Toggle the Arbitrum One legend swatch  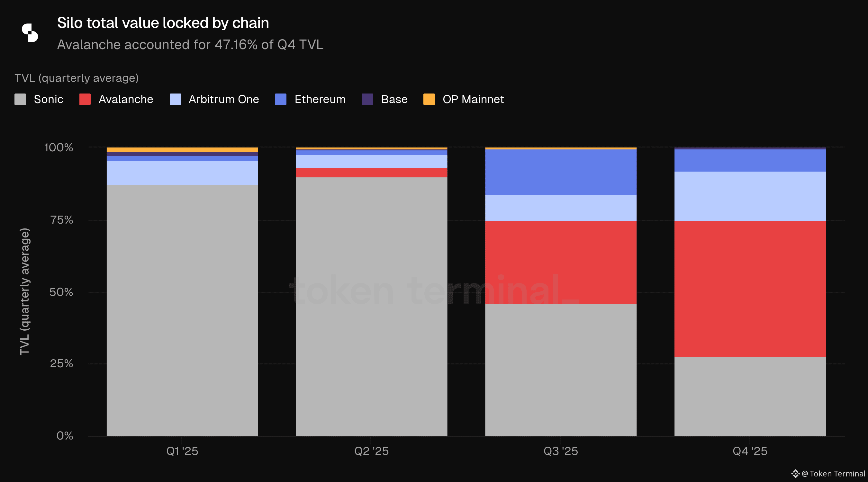click(175, 99)
